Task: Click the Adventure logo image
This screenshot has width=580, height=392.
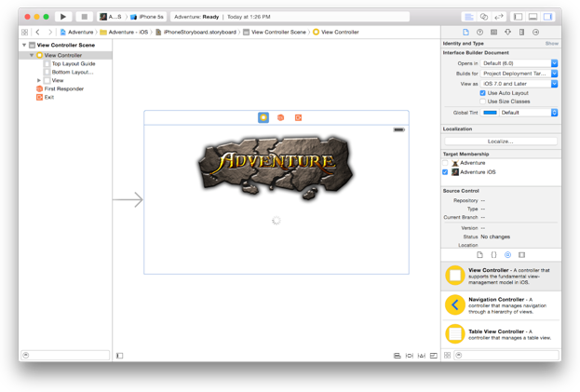Action: point(276,168)
